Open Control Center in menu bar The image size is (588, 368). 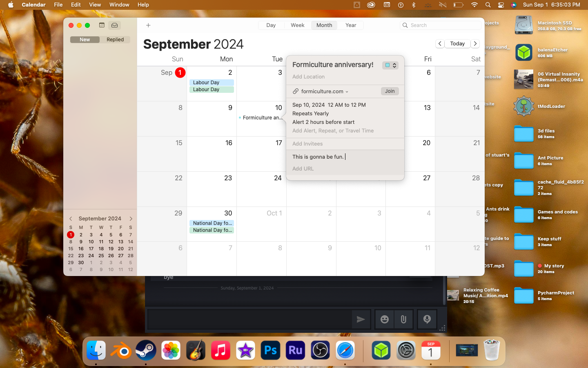coord(501,5)
